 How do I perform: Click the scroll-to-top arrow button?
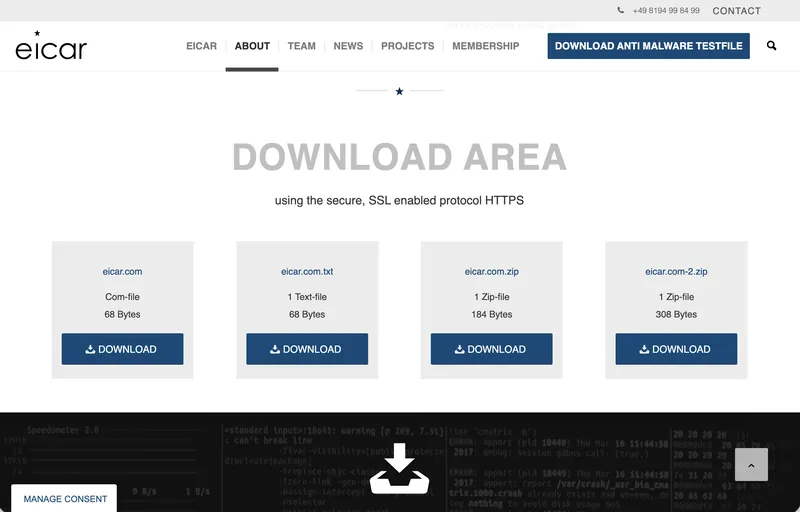pos(751,465)
